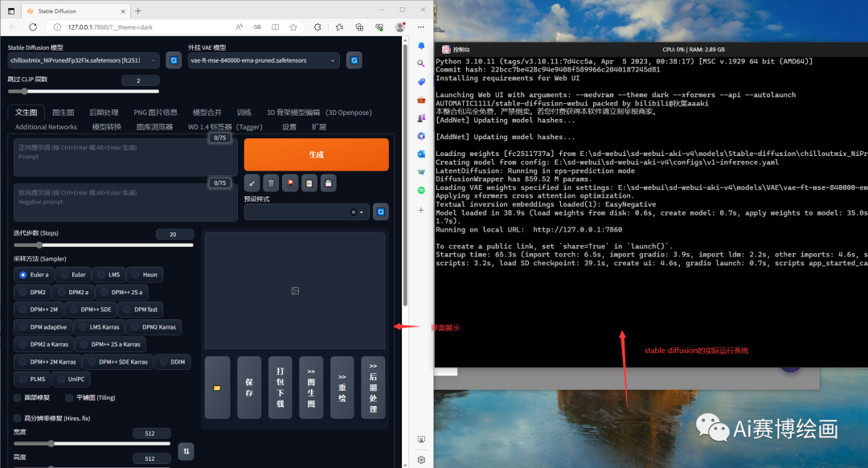Clear the preset styles selection
This screenshot has width=868, height=468.
(353, 212)
